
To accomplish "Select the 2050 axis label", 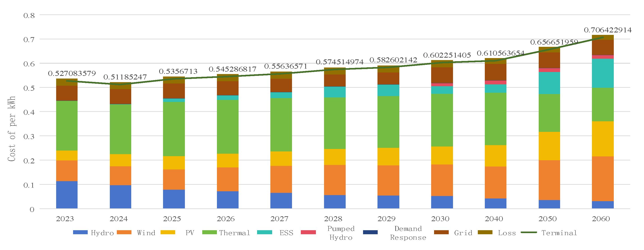I will (547, 218).
